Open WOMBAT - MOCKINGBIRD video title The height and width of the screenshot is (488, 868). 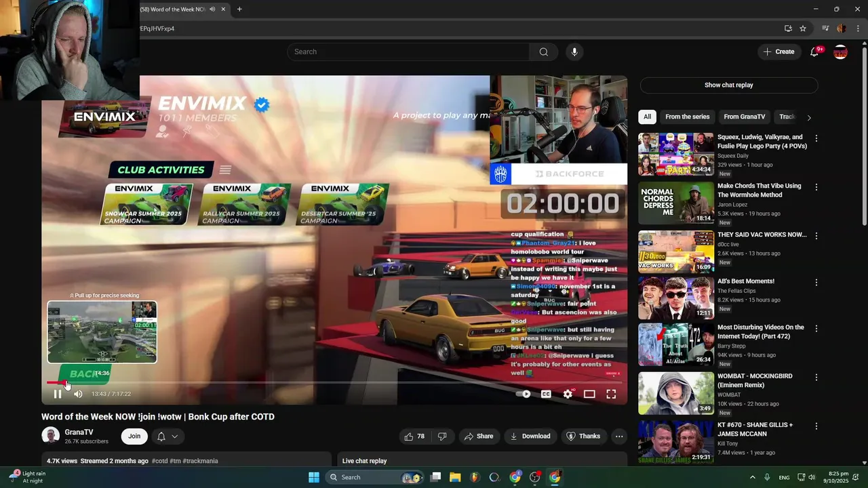click(x=755, y=380)
